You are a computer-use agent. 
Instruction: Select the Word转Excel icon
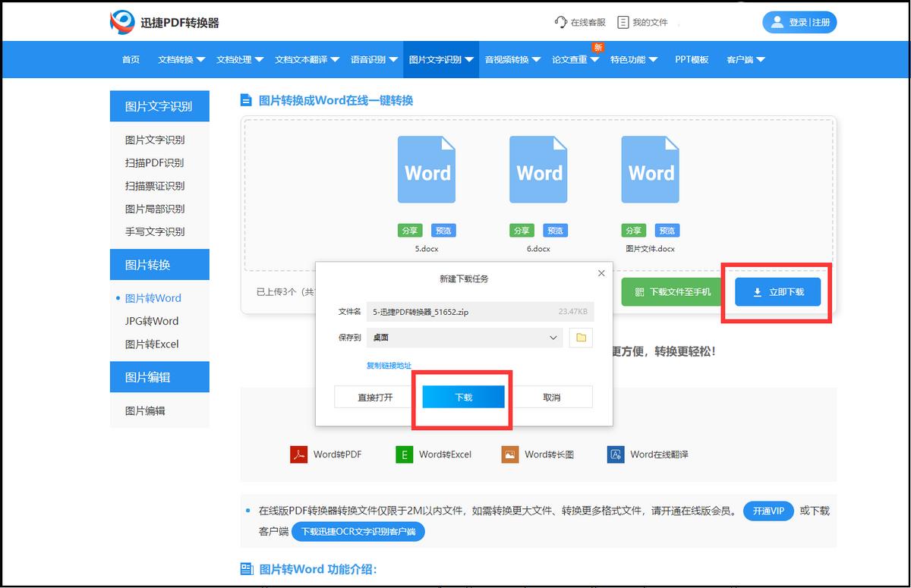tap(403, 454)
